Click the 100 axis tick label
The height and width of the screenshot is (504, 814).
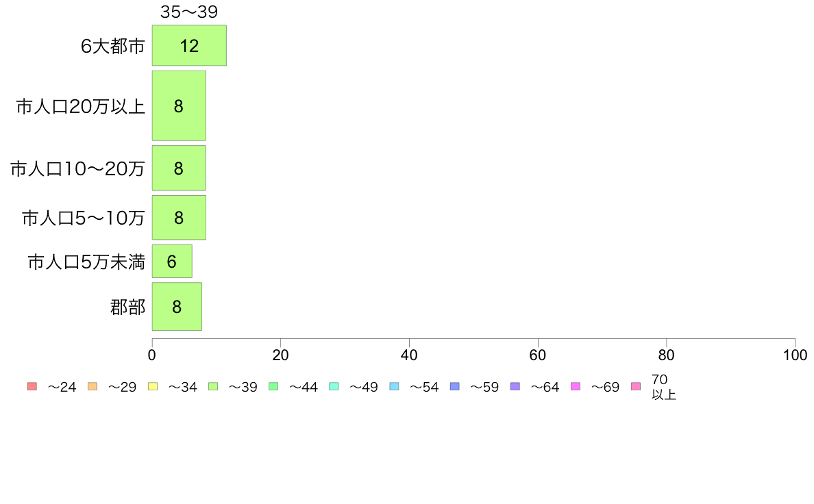pyautogui.click(x=795, y=355)
